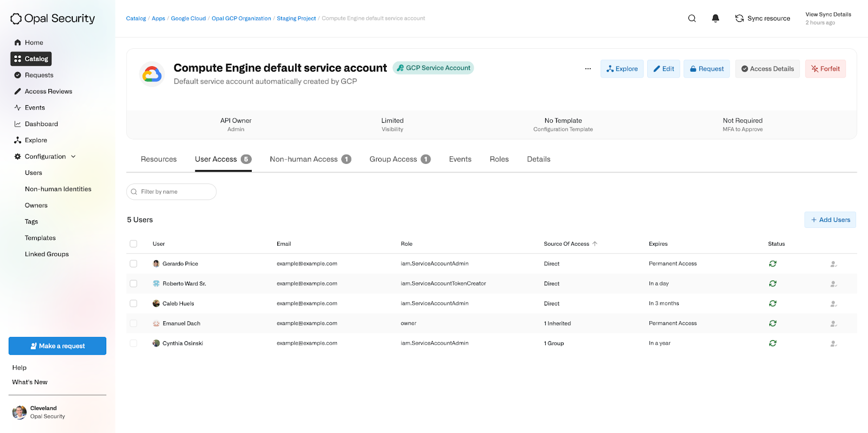Check the Gerardo Price row checkbox
The height and width of the screenshot is (433, 868).
coord(133,264)
